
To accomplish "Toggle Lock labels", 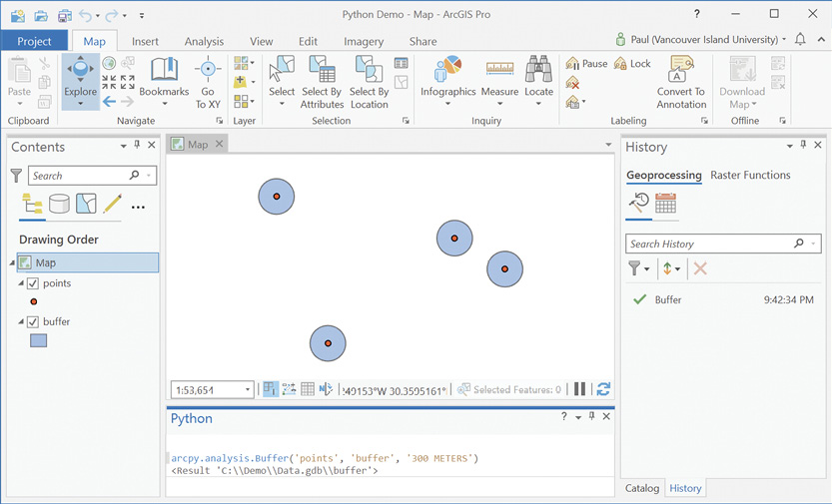I will point(632,64).
